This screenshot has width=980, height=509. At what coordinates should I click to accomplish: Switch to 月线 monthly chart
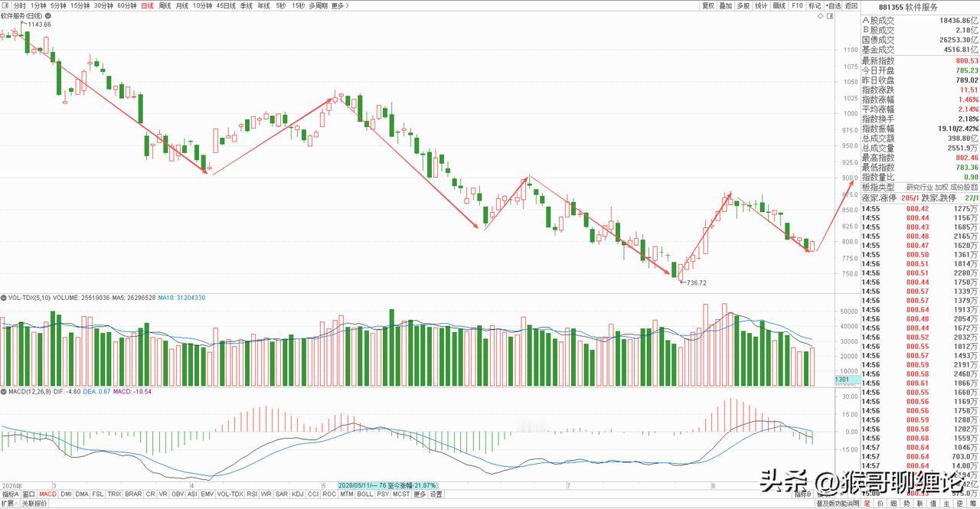[x=181, y=5]
